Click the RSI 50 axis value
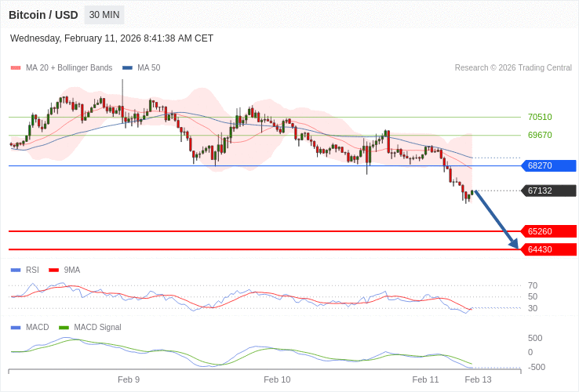Screen dimensions: 579x392 click(x=533, y=297)
